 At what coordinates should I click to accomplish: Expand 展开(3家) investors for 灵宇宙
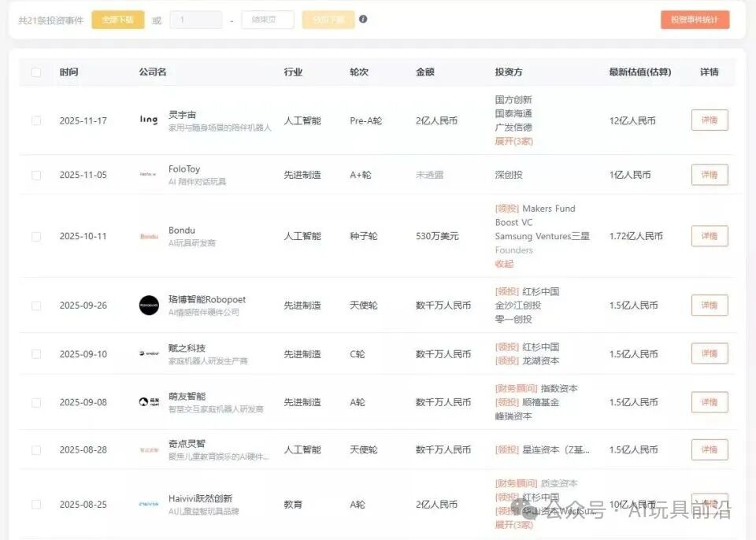514,141
